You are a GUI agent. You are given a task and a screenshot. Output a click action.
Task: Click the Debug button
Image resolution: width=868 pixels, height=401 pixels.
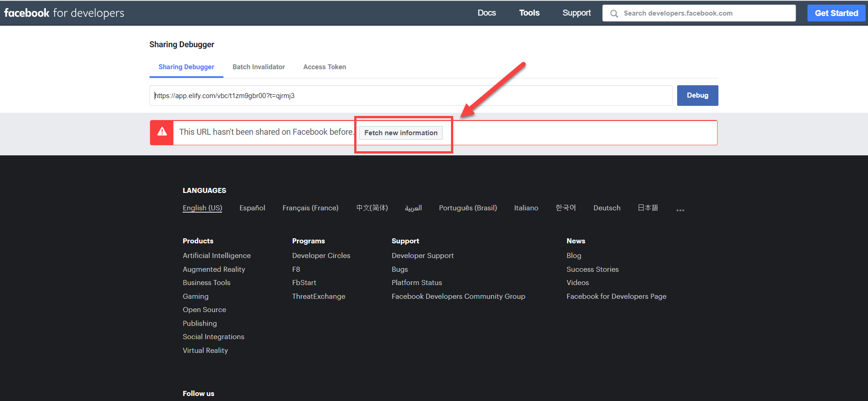tap(697, 95)
